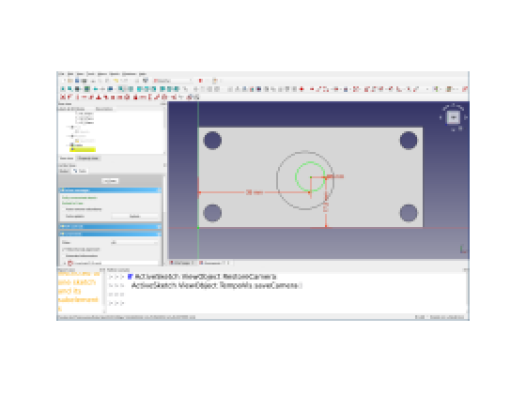Switch to the Model tab in combo view
The width and height of the screenshot is (526, 394).
pos(64,171)
